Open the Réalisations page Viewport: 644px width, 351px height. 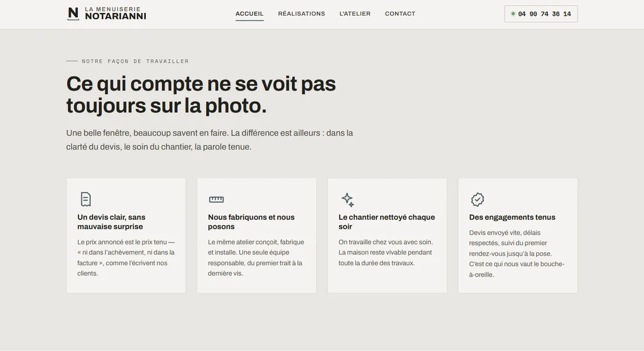tap(302, 13)
